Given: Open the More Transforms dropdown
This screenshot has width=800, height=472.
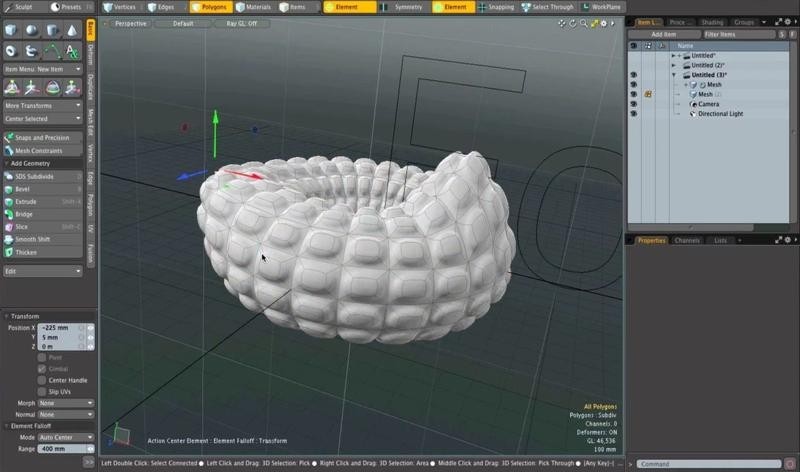Looking at the screenshot, I should [x=42, y=105].
